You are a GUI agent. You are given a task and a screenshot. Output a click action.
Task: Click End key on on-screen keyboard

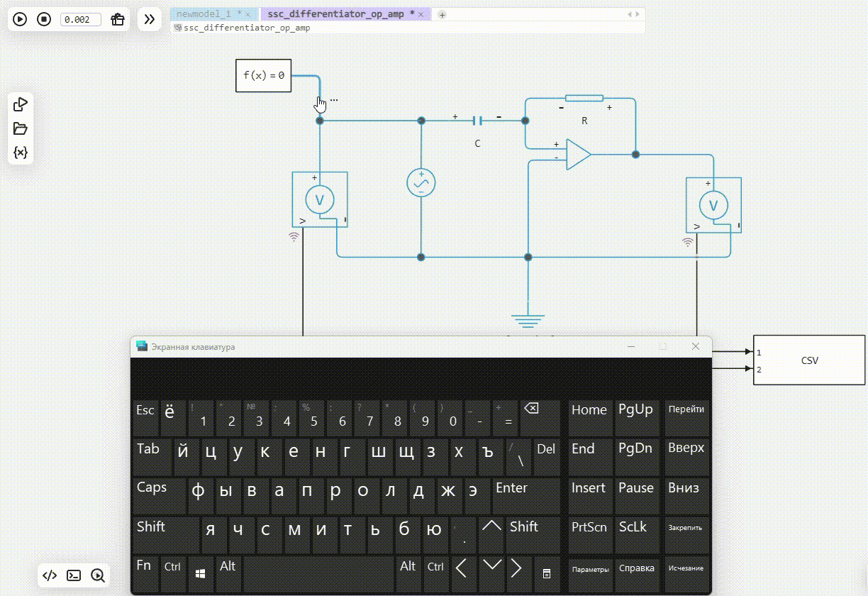click(x=590, y=457)
